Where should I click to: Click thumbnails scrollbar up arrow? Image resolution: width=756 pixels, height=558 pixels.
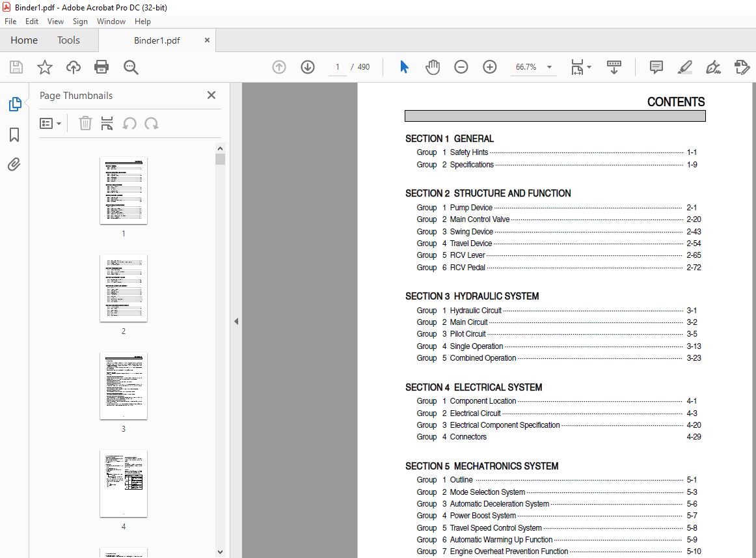click(x=221, y=148)
